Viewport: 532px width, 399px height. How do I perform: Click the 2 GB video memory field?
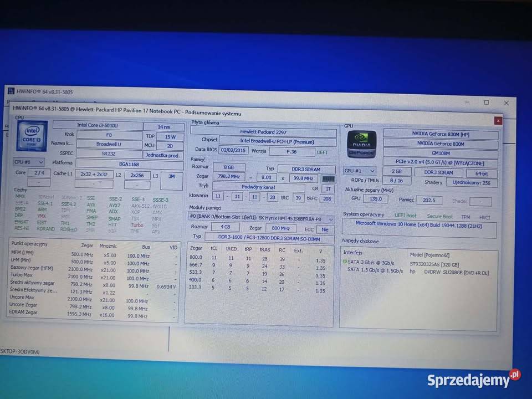tap(397, 171)
